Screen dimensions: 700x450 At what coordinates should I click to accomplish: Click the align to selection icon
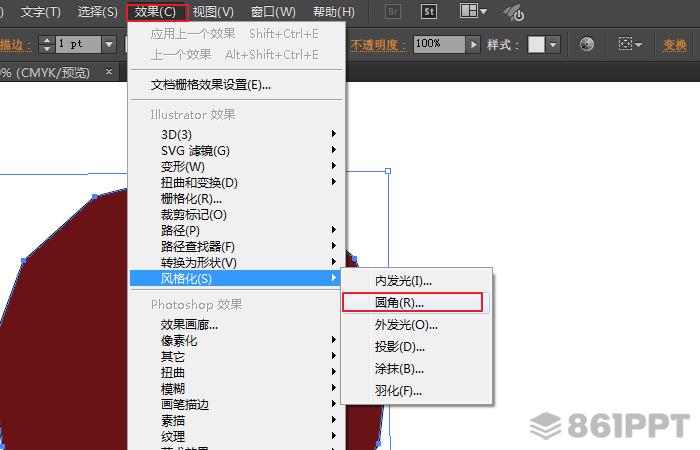(x=625, y=44)
